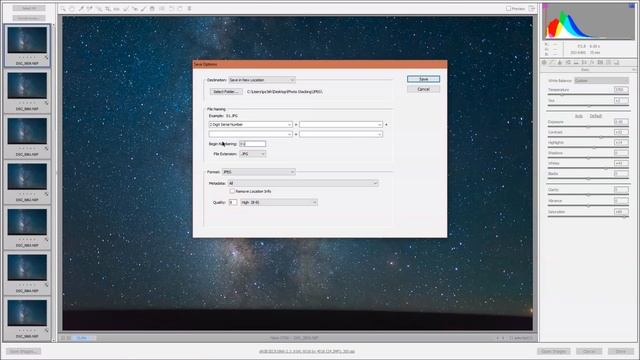Open the File Extension dropdown

253,154
